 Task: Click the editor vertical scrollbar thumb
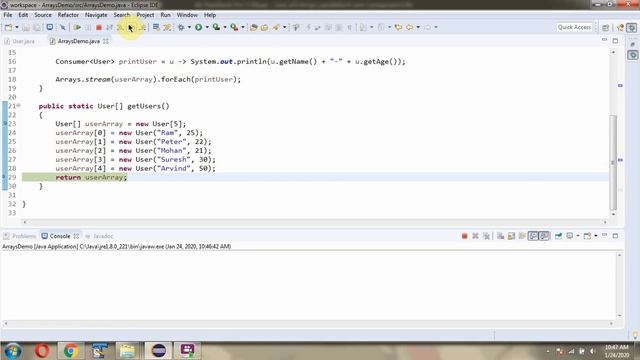click(613, 162)
